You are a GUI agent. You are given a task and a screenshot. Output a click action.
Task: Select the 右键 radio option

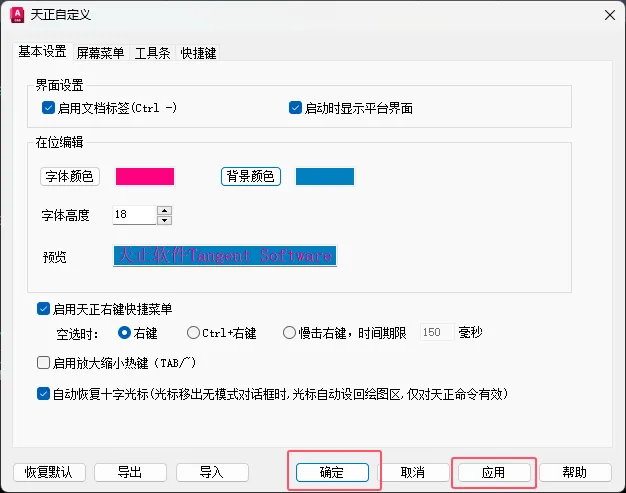coord(124,333)
